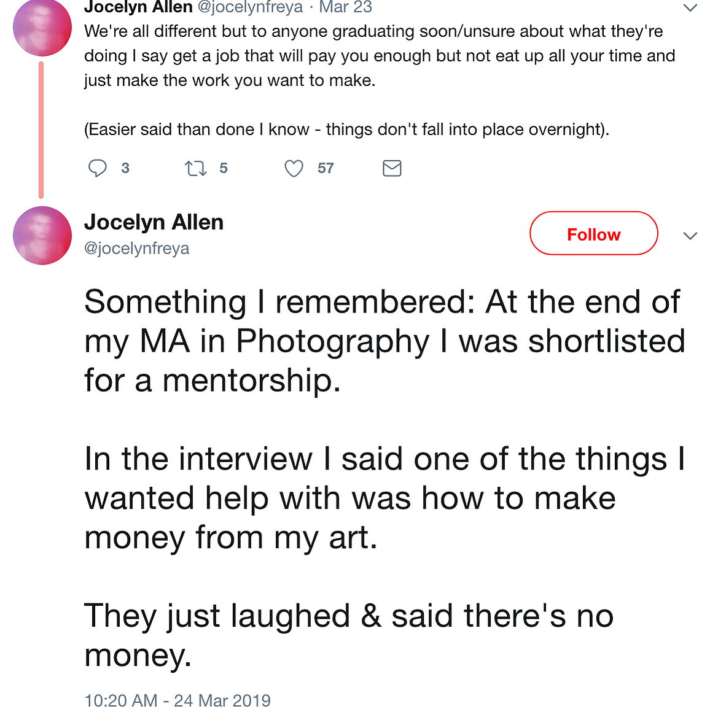Click the @jocelynfreya handle under the name
The width and height of the screenshot is (710, 728).
[136, 249]
